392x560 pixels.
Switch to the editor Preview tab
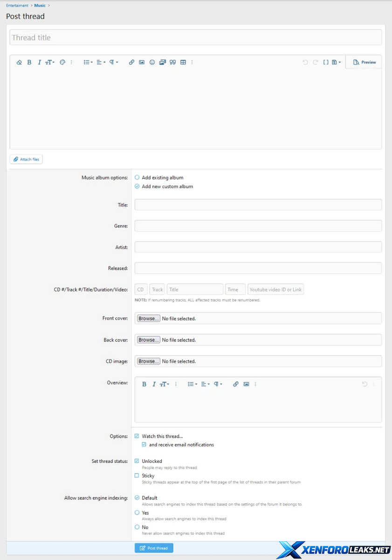click(x=364, y=62)
